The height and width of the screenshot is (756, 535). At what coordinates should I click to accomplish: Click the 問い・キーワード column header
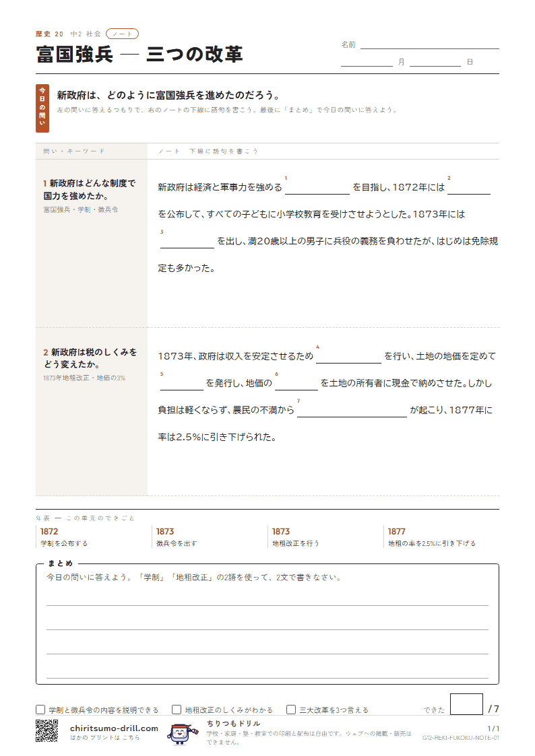74,151
